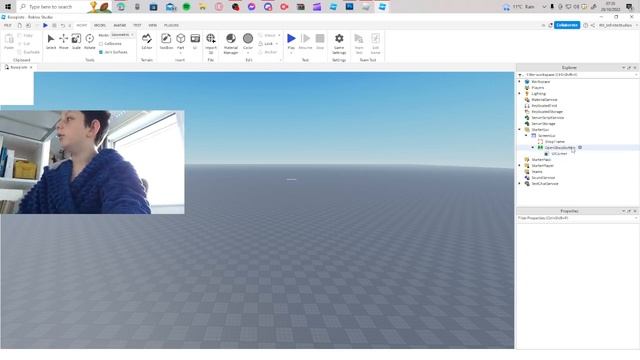The height and width of the screenshot is (360, 640).
Task: Open the Play dropdown arrow
Action: [291, 53]
